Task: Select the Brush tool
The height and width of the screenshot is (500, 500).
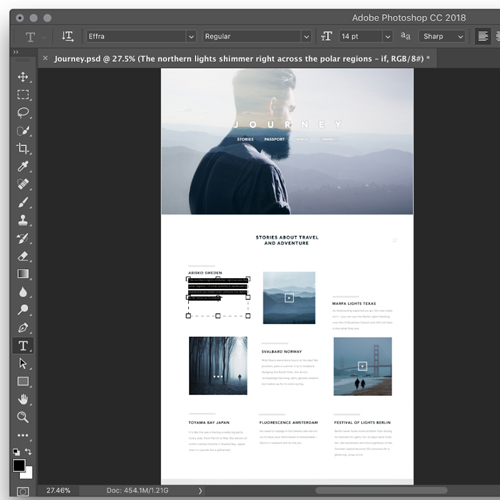Action: [23, 202]
